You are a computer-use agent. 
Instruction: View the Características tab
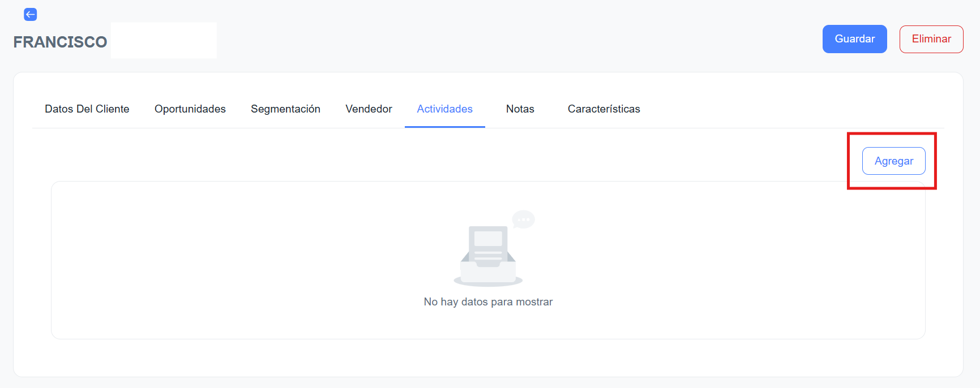(x=604, y=109)
